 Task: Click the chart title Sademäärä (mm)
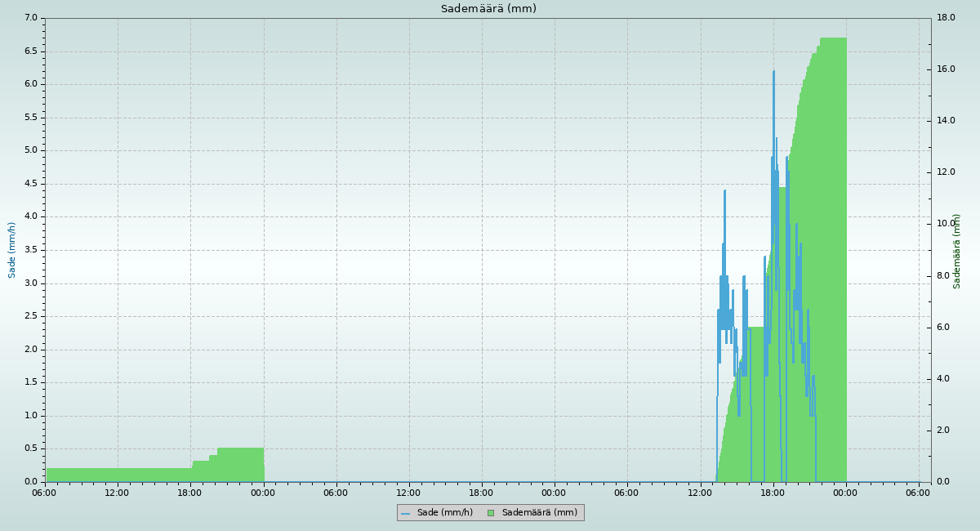coord(488,9)
